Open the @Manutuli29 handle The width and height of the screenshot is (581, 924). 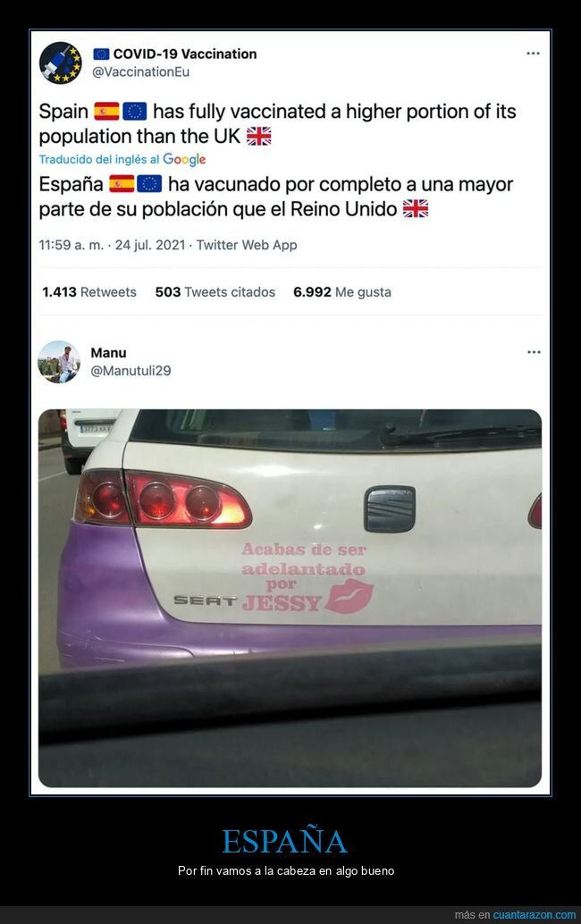(131, 371)
